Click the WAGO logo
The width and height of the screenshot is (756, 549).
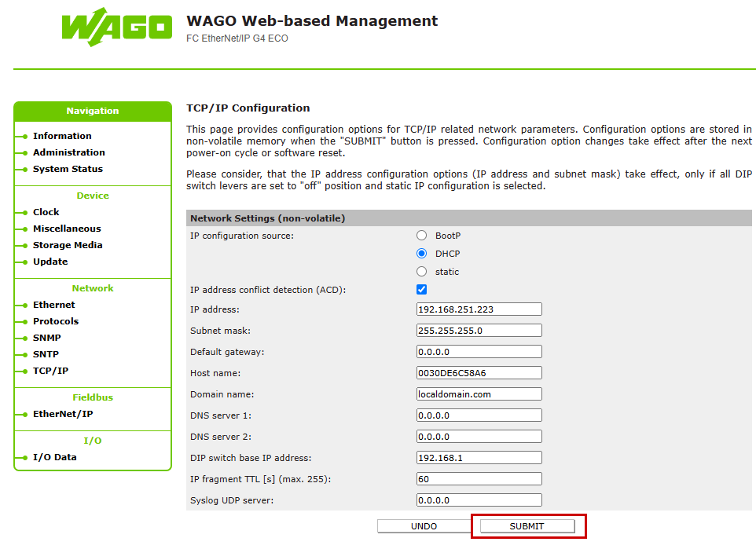[x=116, y=28]
